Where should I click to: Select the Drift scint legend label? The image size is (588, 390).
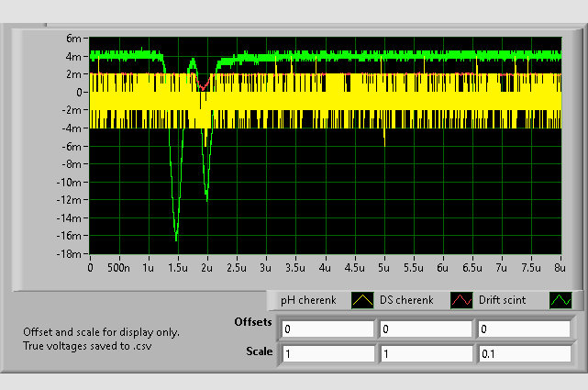[x=505, y=300]
